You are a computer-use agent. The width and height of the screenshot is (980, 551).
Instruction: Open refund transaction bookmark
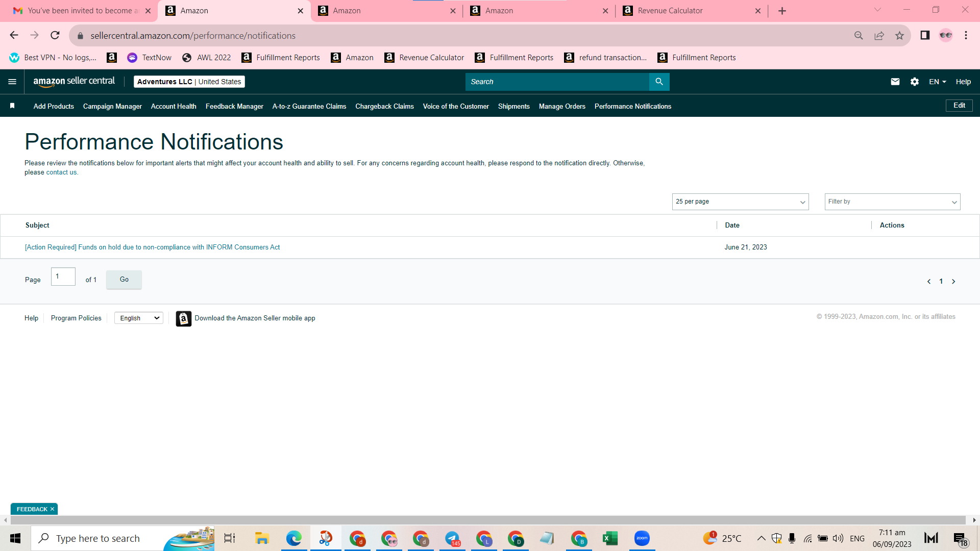click(x=605, y=58)
